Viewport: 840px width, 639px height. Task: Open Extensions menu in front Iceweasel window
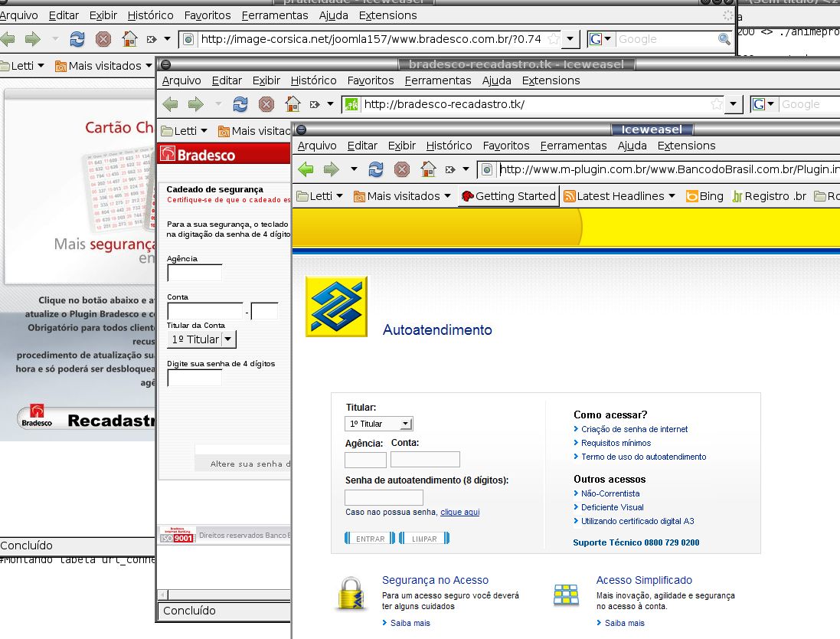[686, 146]
